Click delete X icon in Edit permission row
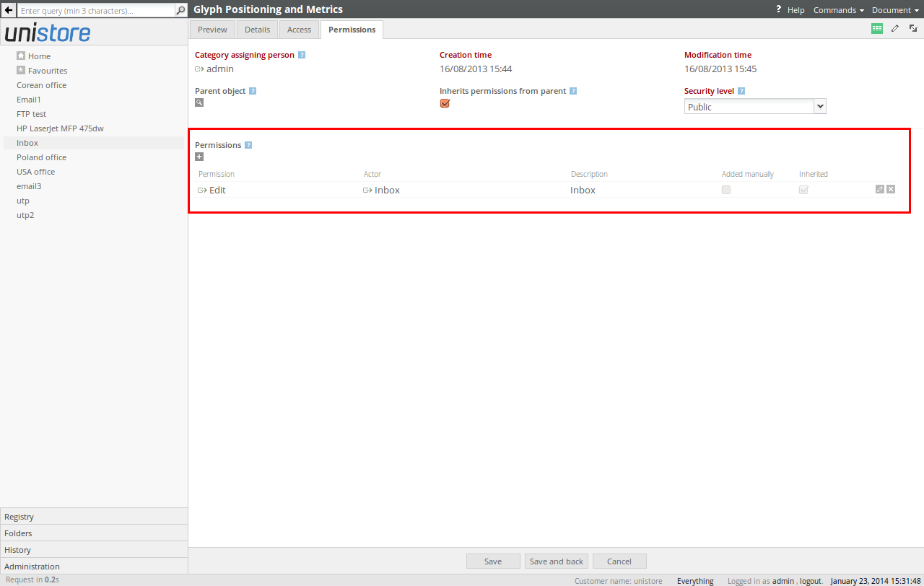 (x=891, y=189)
